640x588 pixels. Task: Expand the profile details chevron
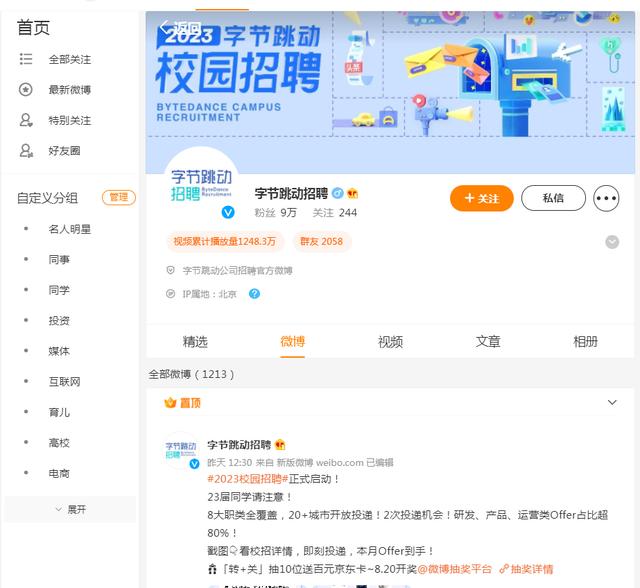coord(612,242)
